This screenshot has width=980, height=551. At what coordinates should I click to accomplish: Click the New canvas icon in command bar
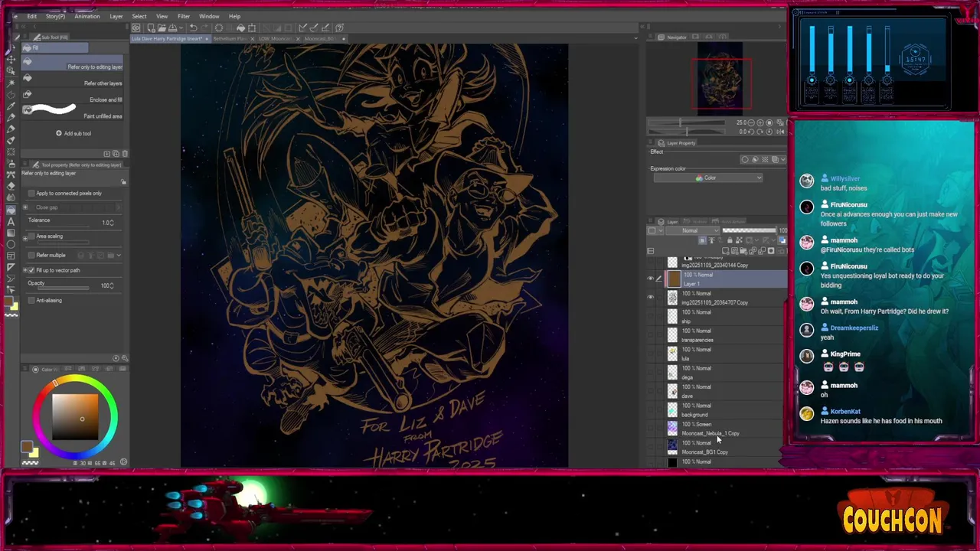coord(152,28)
